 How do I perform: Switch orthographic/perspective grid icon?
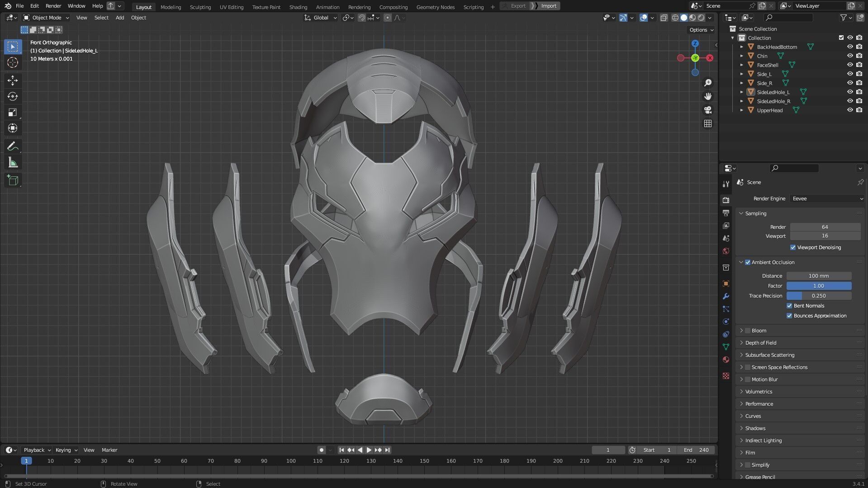pyautogui.click(x=708, y=123)
